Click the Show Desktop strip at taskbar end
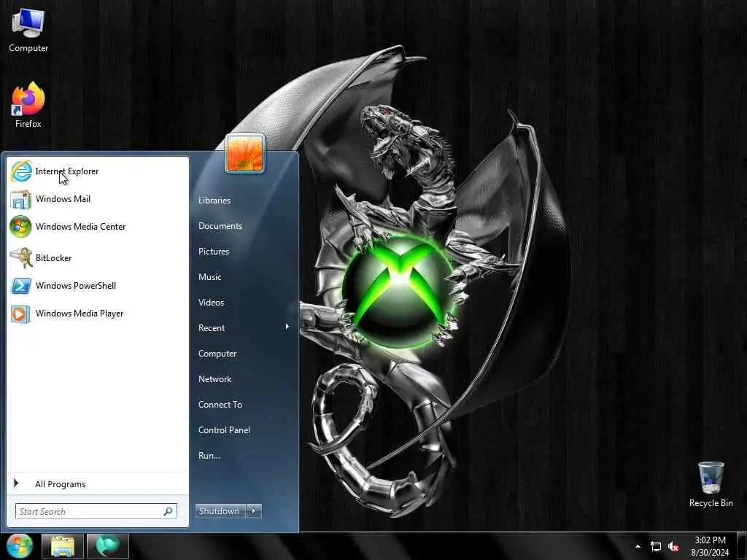 (743, 546)
